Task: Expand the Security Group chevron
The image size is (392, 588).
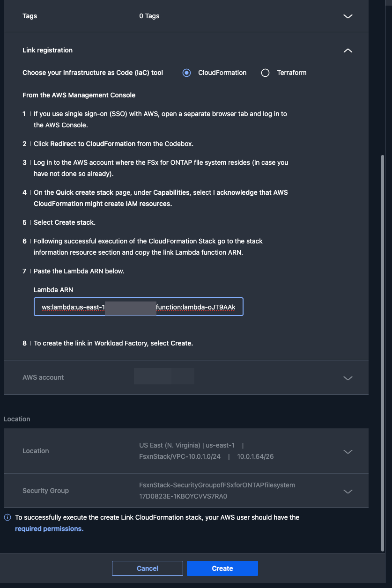Action: click(x=348, y=492)
